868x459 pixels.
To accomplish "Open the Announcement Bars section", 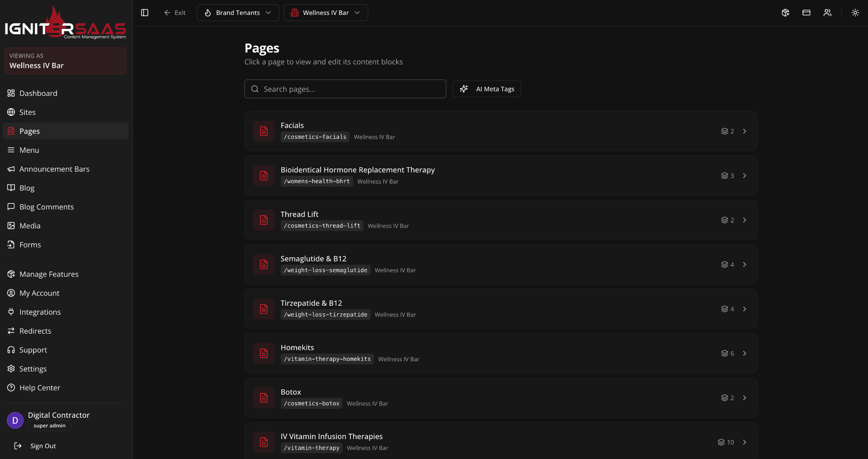I will [54, 169].
